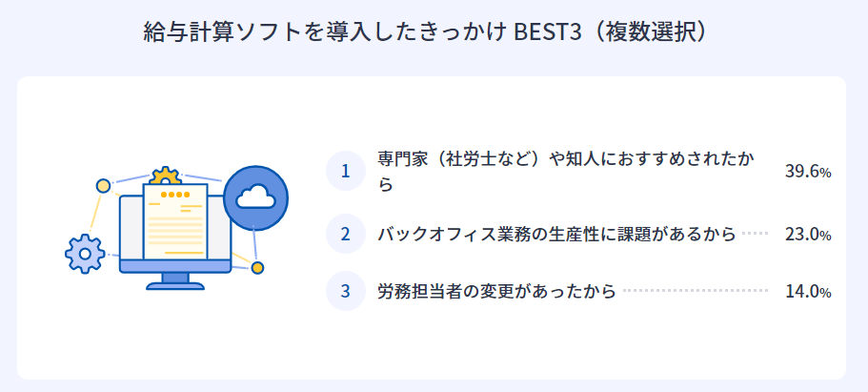Click the cloud icon in the blue circle
868x392 pixels.
point(255,197)
